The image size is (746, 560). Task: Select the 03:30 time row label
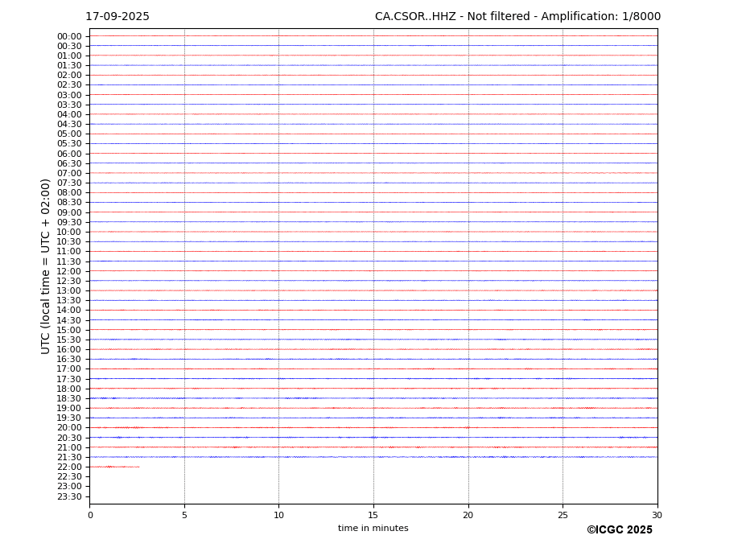pyautogui.click(x=69, y=105)
